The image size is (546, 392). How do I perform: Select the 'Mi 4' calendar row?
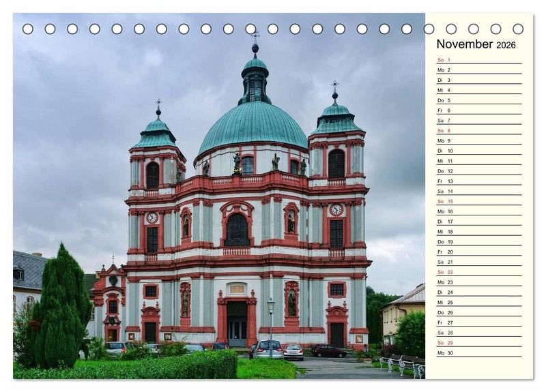pos(479,91)
